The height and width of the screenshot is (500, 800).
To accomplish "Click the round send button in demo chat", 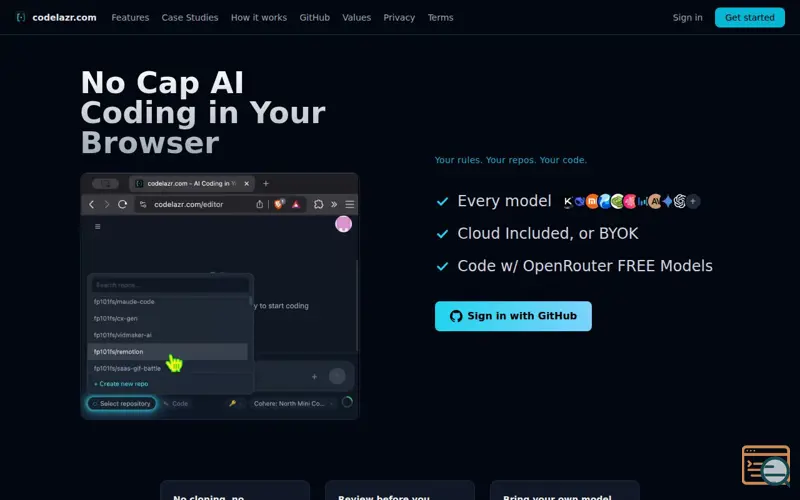I will (x=337, y=376).
